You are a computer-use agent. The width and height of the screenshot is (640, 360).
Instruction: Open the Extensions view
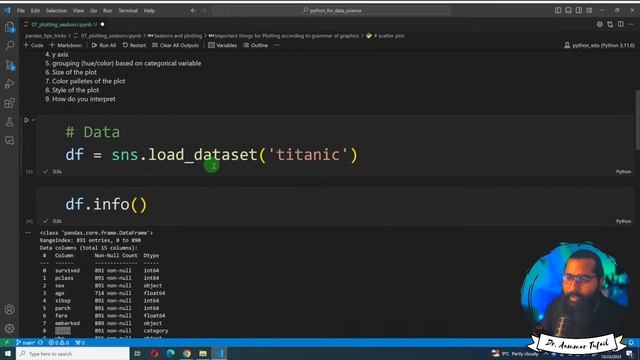click(x=9, y=103)
